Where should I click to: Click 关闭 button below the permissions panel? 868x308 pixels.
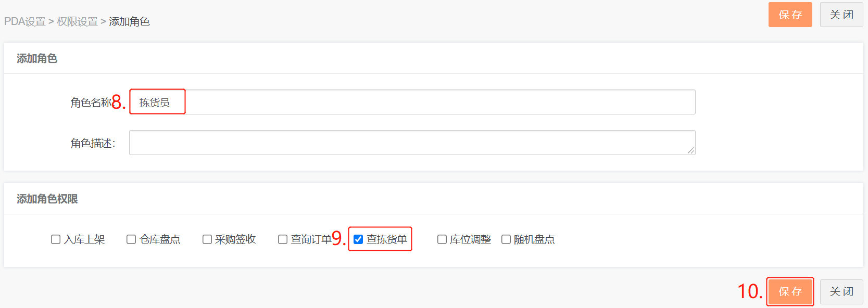click(841, 291)
